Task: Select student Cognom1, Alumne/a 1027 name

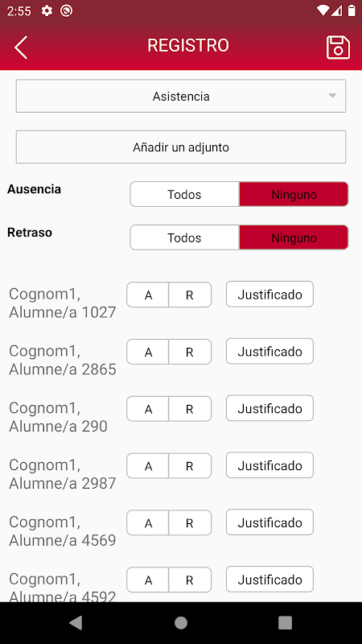Action: (x=63, y=303)
